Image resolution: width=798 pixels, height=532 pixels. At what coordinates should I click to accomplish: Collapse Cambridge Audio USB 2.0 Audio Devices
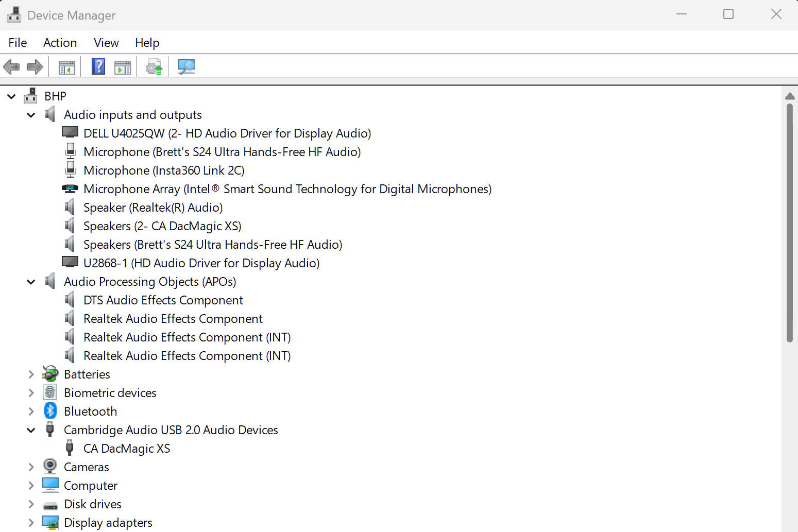(30, 430)
